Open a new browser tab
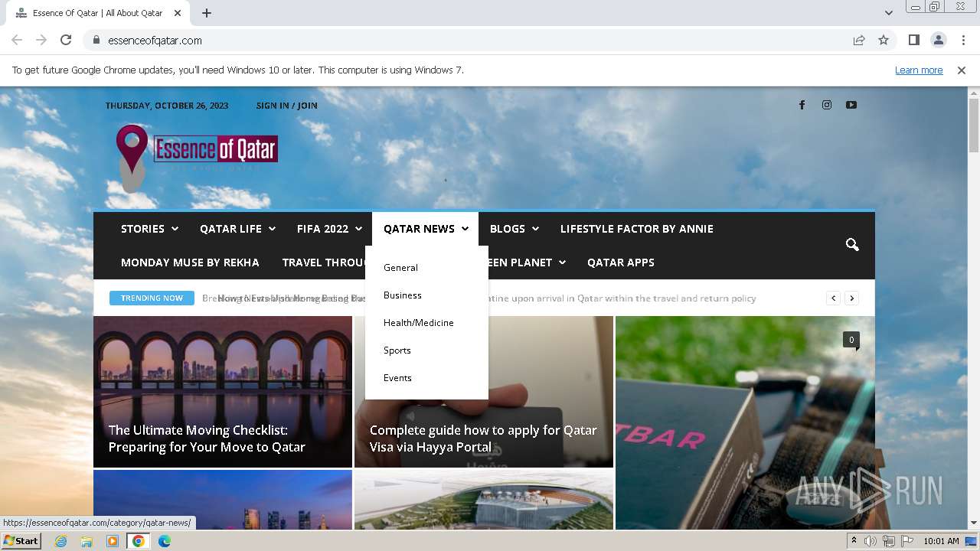The width and height of the screenshot is (980, 551). (207, 13)
